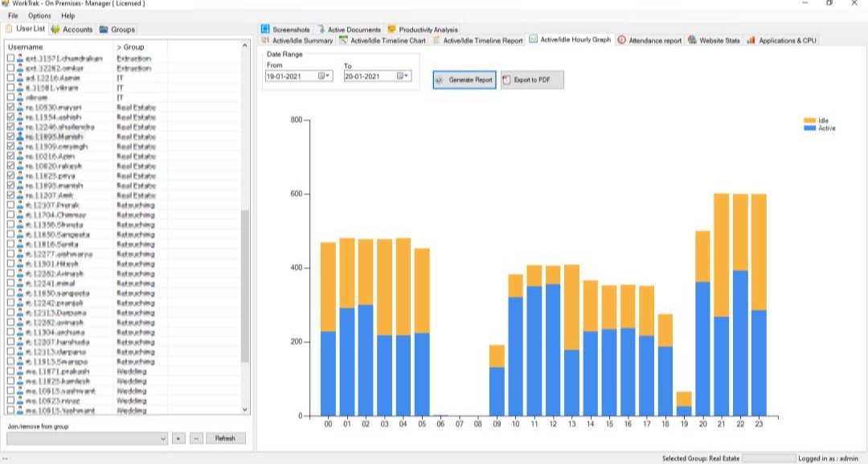Check the aishwarya user checkbox
This screenshot has height=464, width=868.
click(10, 253)
